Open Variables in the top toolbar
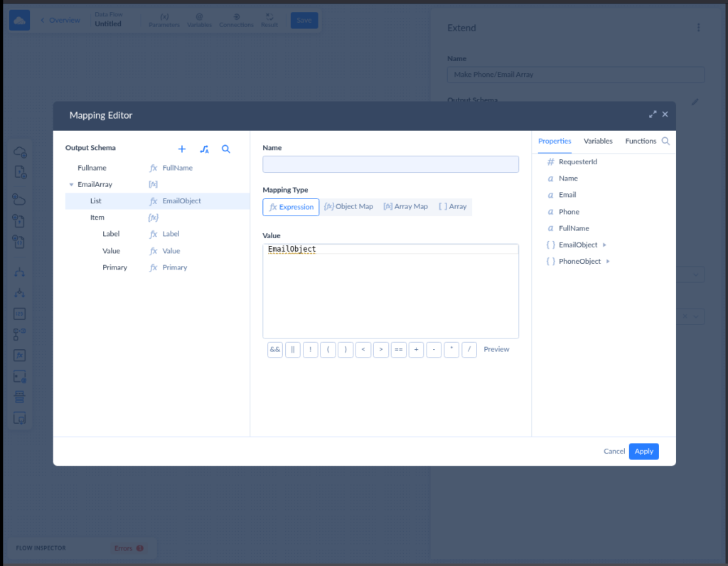Screen dimensions: 728x566 coord(199,21)
